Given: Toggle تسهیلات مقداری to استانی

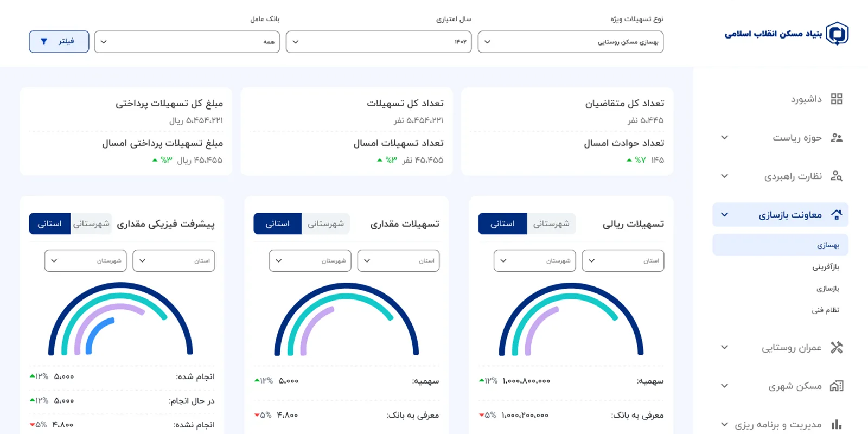Looking at the screenshot, I should point(277,224).
